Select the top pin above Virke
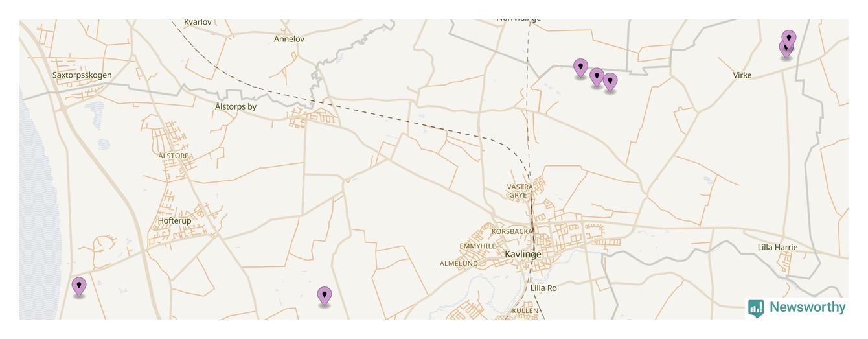 [788, 40]
